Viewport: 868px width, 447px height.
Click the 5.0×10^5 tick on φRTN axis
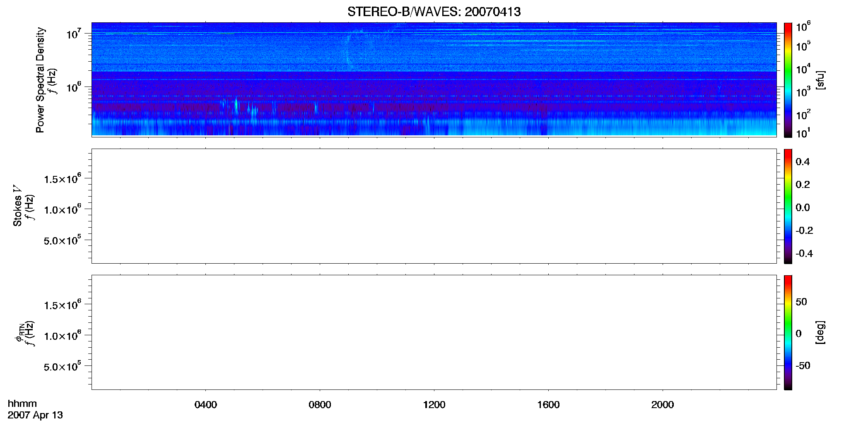click(x=63, y=366)
